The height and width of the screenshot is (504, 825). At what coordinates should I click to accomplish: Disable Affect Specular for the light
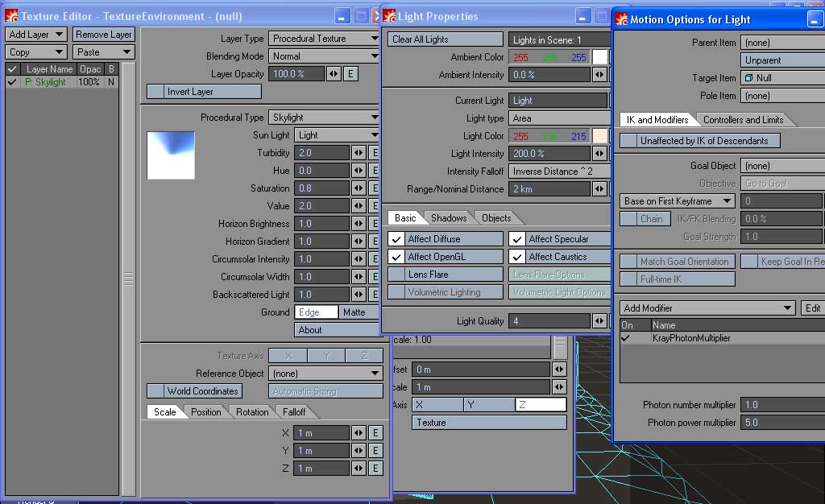click(x=517, y=239)
